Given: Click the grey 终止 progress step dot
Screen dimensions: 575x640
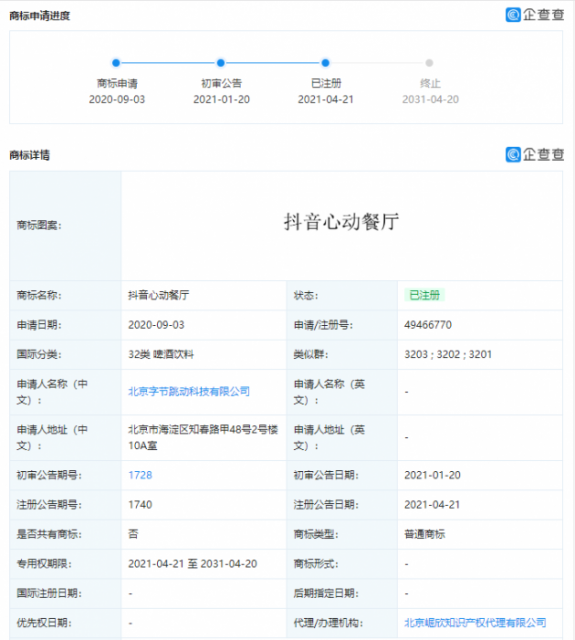Looking at the screenshot, I should [x=429, y=63].
